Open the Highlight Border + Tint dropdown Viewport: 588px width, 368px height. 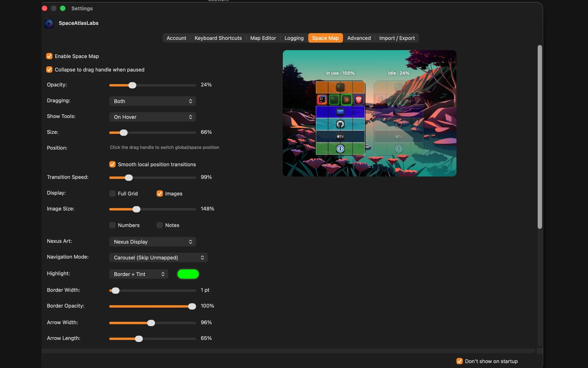pyautogui.click(x=139, y=274)
